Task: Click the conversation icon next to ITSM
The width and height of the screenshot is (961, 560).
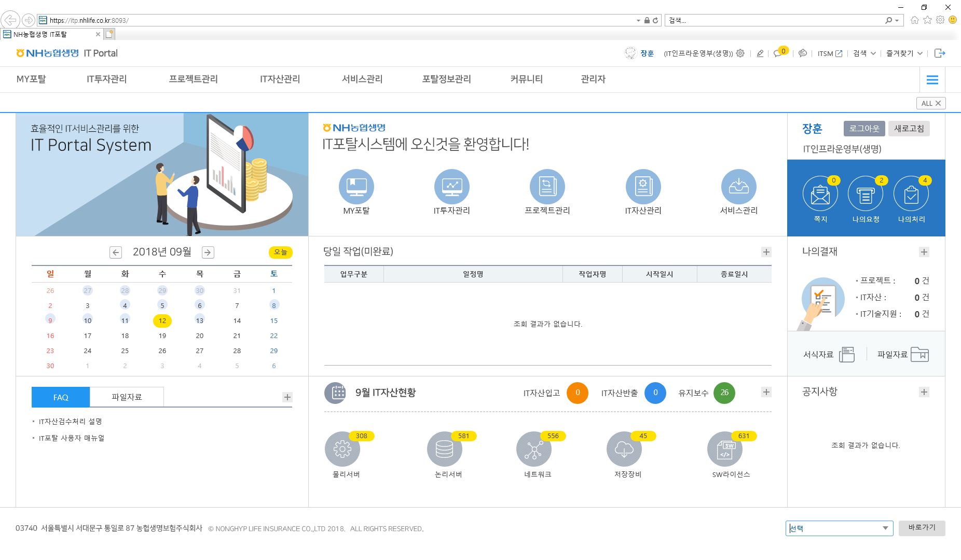Action: pos(803,53)
